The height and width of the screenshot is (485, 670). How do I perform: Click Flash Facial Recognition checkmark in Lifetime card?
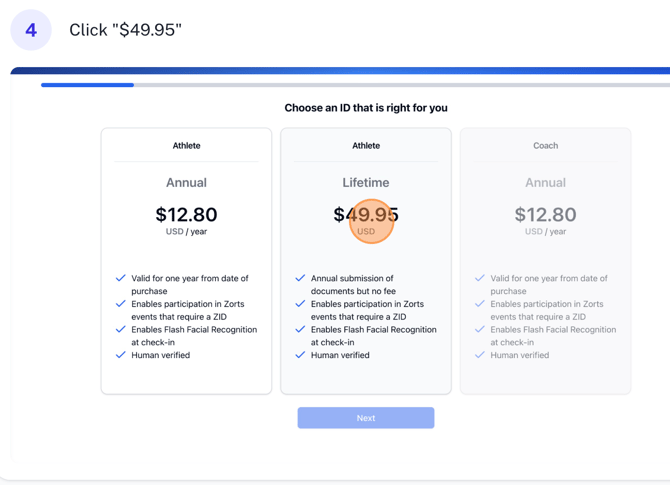click(300, 330)
